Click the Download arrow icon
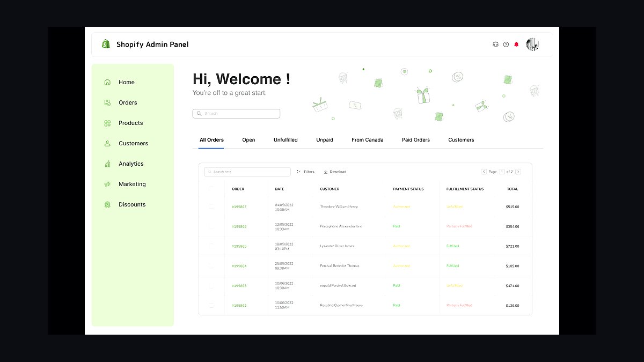This screenshot has height=362, width=644. (326, 172)
